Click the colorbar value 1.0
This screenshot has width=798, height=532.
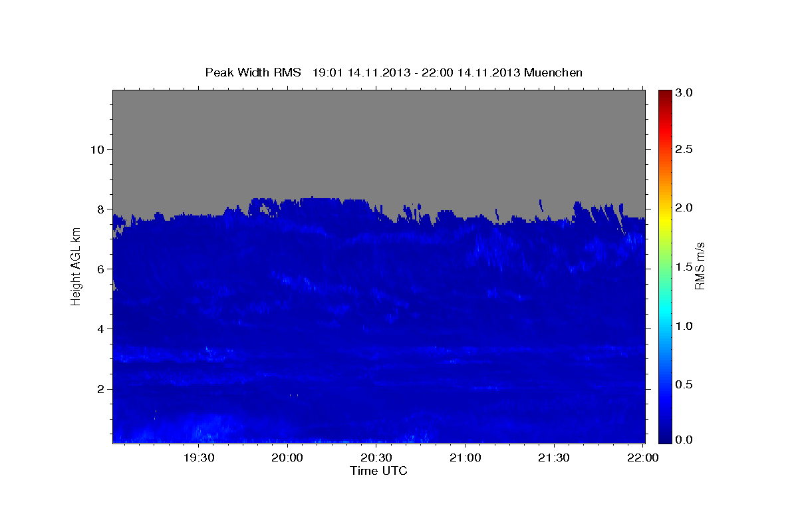[684, 326]
